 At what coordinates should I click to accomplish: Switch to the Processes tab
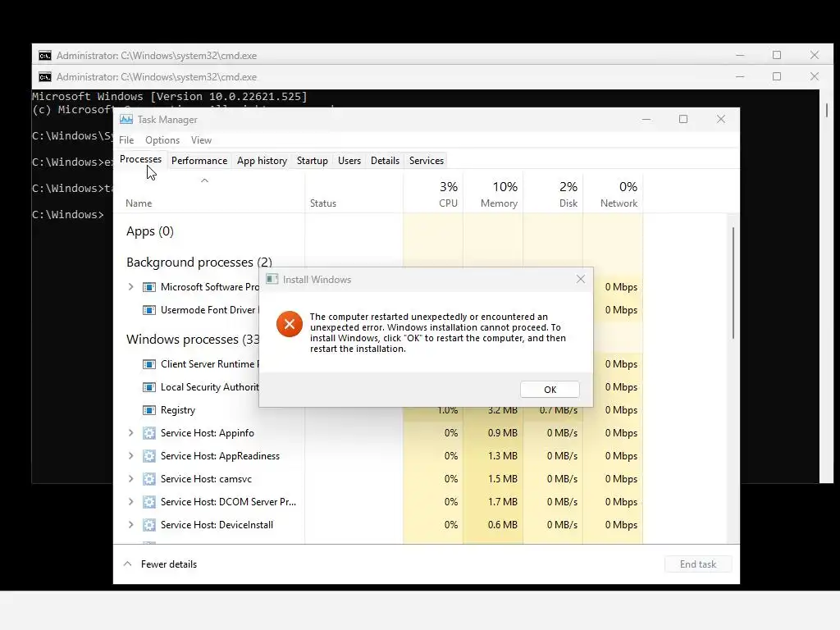point(140,160)
